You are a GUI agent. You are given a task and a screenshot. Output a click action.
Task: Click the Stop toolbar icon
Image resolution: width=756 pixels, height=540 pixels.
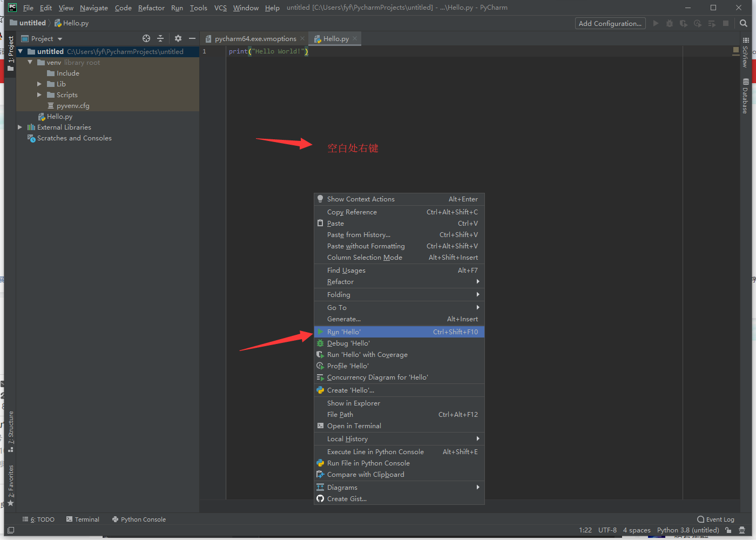point(726,23)
